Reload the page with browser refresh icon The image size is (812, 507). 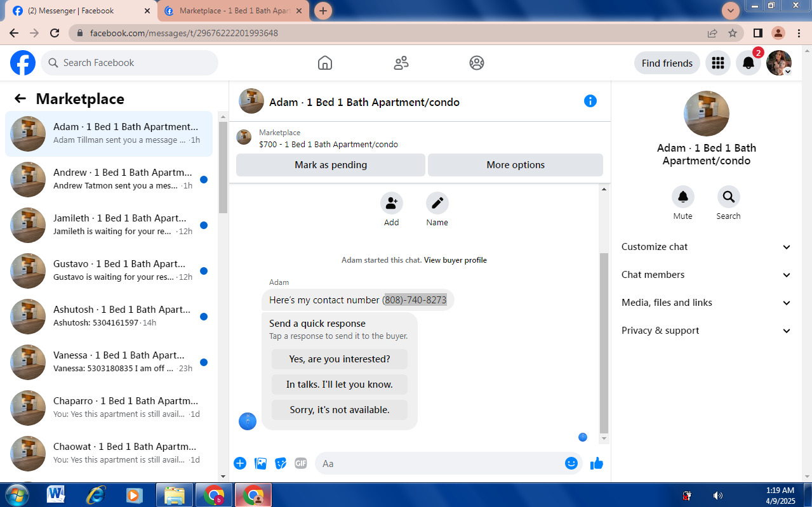(x=55, y=33)
